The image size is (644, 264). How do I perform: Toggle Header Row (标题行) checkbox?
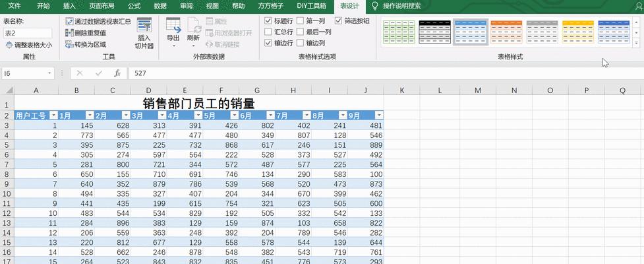[268, 20]
